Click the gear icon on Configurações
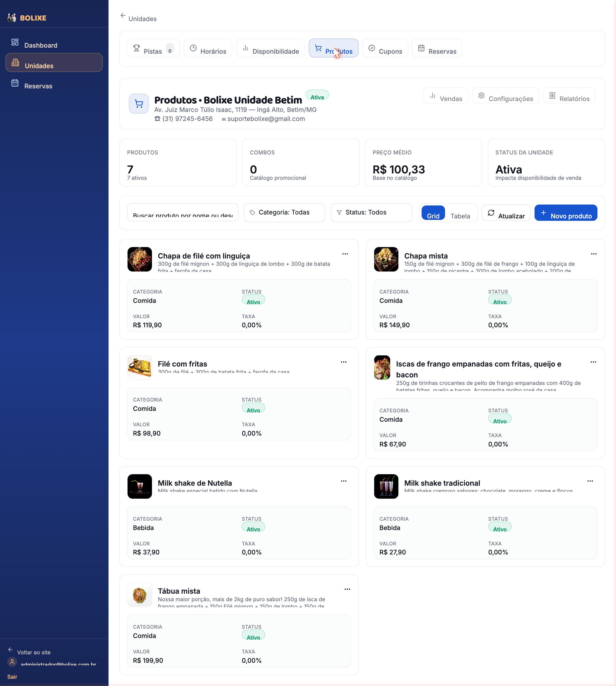The height and width of the screenshot is (686, 616). pyautogui.click(x=481, y=96)
